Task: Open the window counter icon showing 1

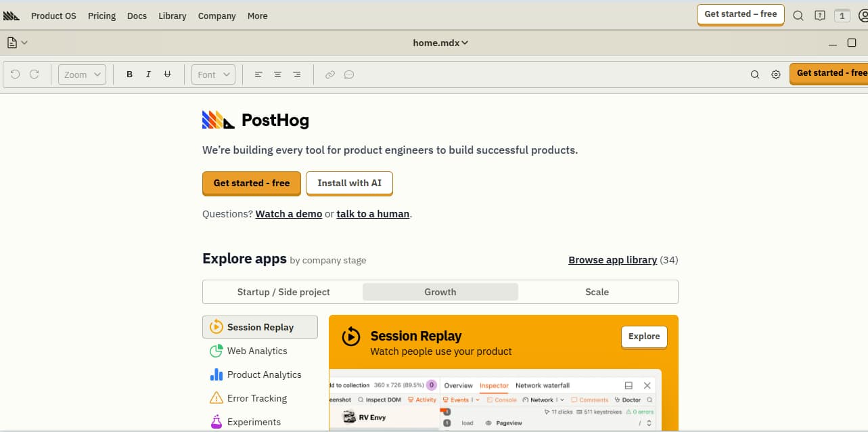Action: coord(842,16)
